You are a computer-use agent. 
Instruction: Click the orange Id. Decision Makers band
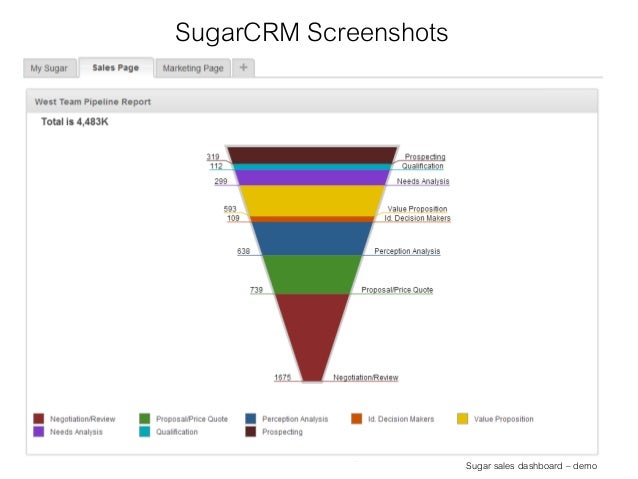coord(312,219)
